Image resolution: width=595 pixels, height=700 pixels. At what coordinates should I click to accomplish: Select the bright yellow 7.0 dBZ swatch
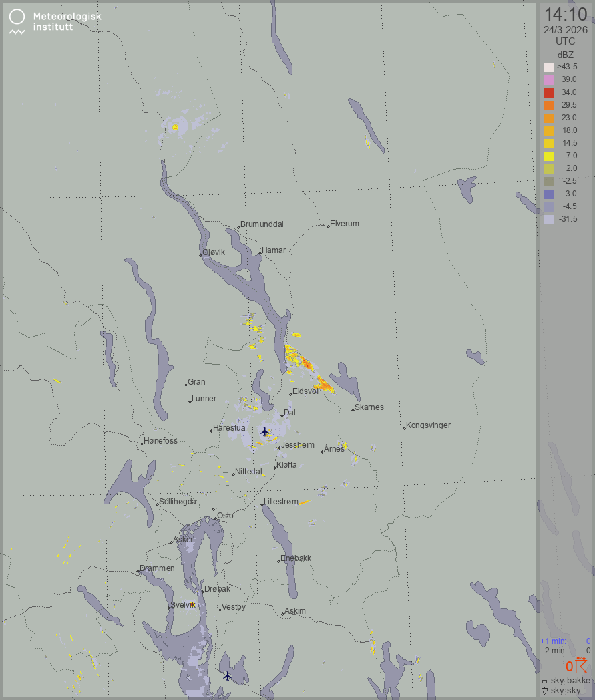(x=549, y=156)
